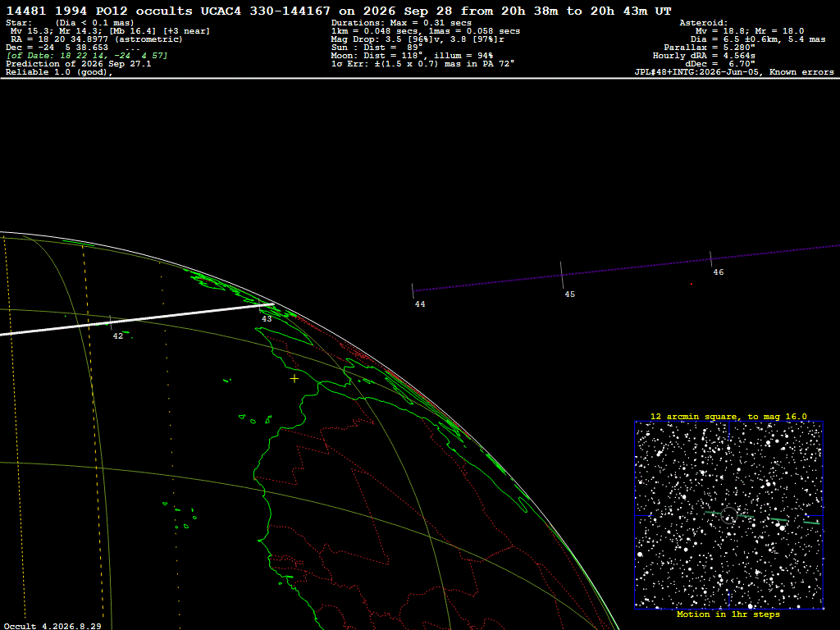Click the yellow plus crosshair marker
The height and width of the screenshot is (630, 840).
coord(294,379)
